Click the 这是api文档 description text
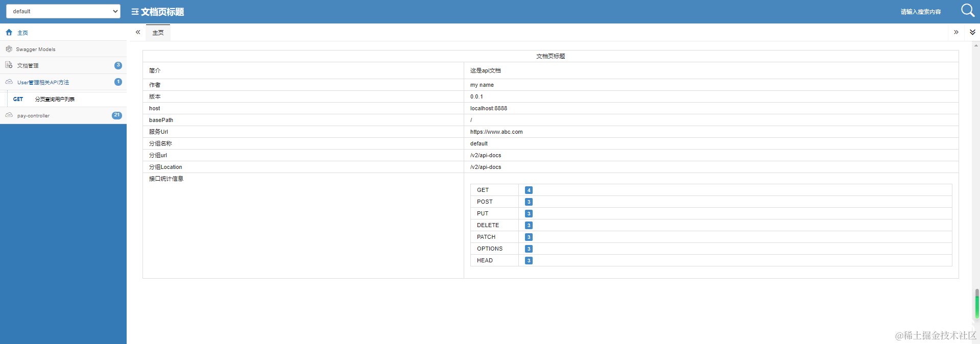The height and width of the screenshot is (344, 980). click(486, 70)
